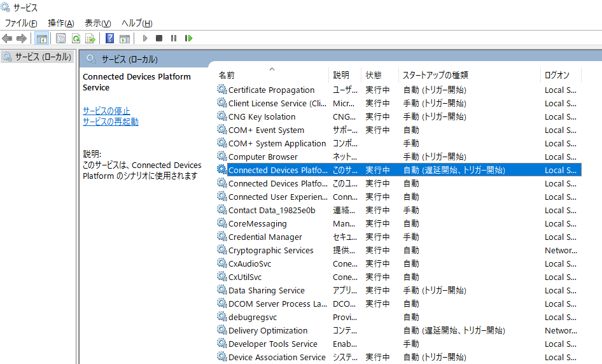Click the blue Help question mark icon
This screenshot has height=364, width=602.
[x=110, y=38]
